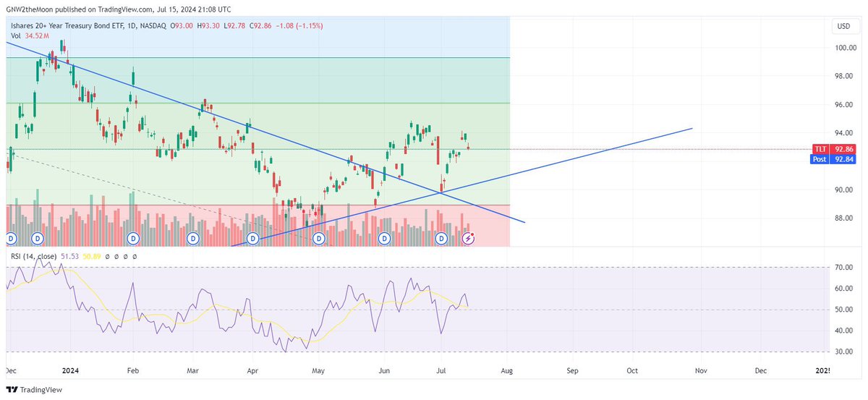Click the purple lightning earnings marker
The width and height of the screenshot is (868, 400).
[x=468, y=238]
